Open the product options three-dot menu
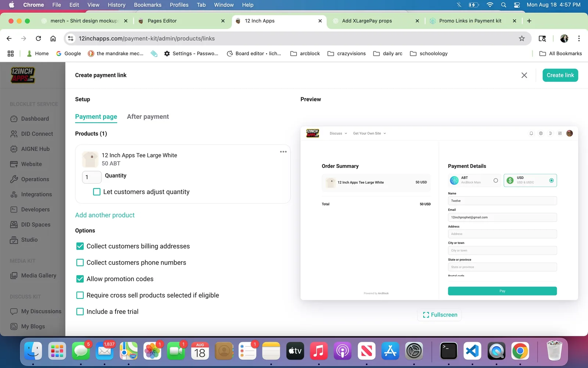This screenshot has height=368, width=588. (x=283, y=152)
